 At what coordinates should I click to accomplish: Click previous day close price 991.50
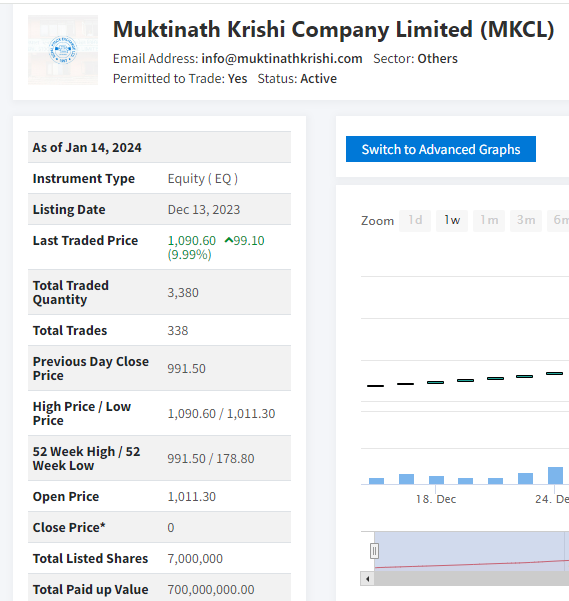tap(186, 369)
